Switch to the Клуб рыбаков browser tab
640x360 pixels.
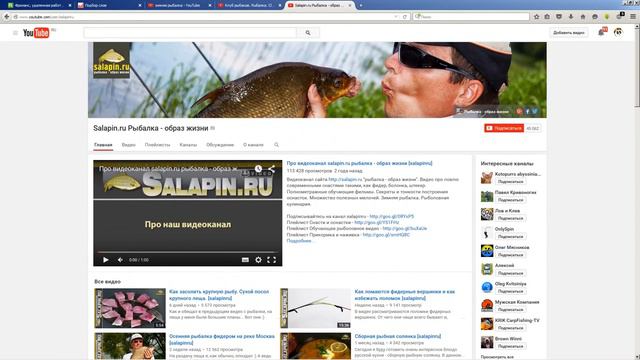coord(248,5)
